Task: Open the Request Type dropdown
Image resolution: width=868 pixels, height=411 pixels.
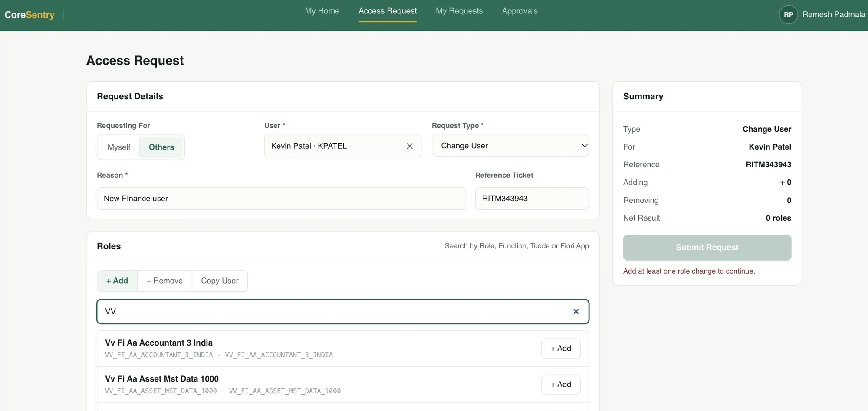Action: (510, 146)
